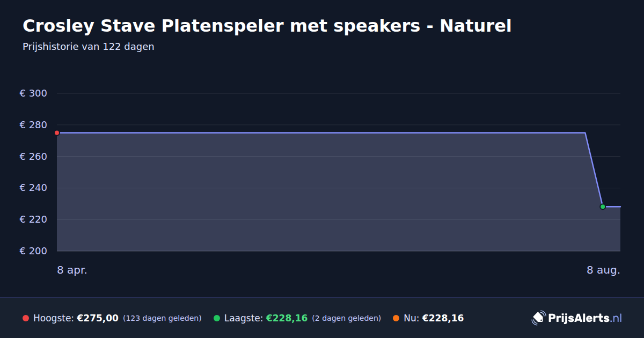The image size is (644, 338).
Task: Click the Crosley Stave Platenspeler title
Action: [x=267, y=26]
